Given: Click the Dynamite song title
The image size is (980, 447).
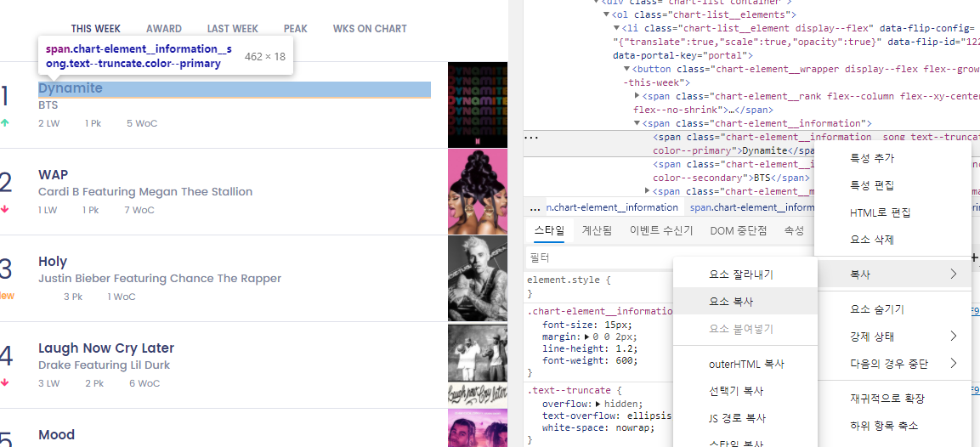Looking at the screenshot, I should 70,88.
